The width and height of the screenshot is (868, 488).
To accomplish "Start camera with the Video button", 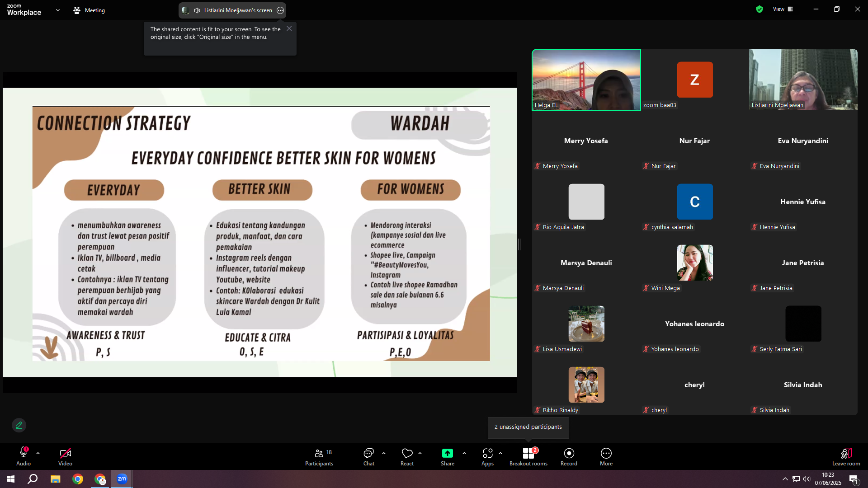I will (65, 456).
